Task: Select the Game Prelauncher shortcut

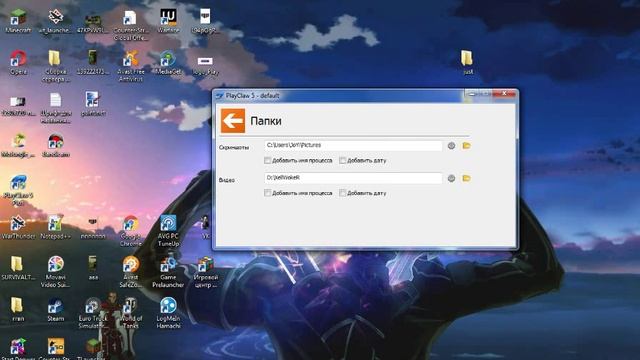Action: point(168,272)
